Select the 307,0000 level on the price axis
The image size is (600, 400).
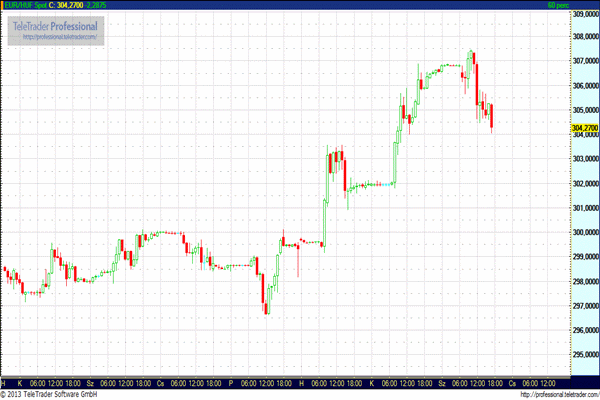click(x=584, y=61)
